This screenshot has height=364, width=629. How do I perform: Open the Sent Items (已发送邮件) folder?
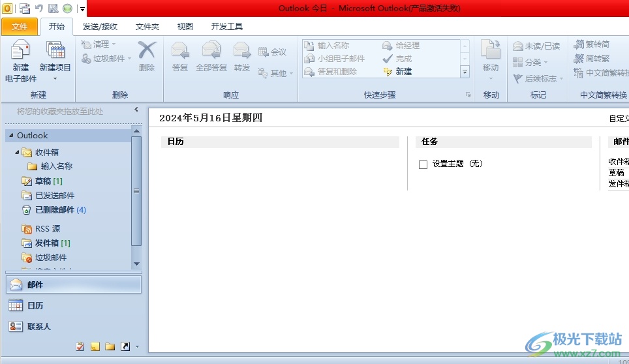tap(48, 196)
